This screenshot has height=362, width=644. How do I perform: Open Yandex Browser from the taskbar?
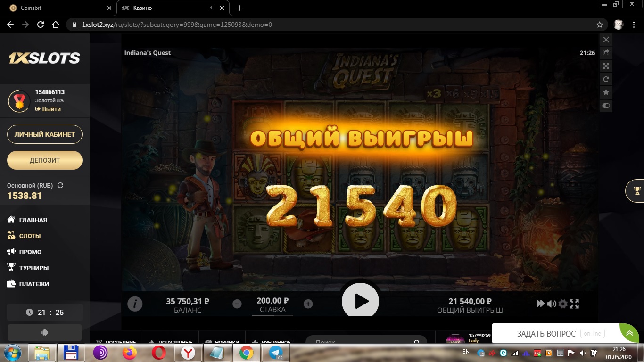[x=188, y=353]
